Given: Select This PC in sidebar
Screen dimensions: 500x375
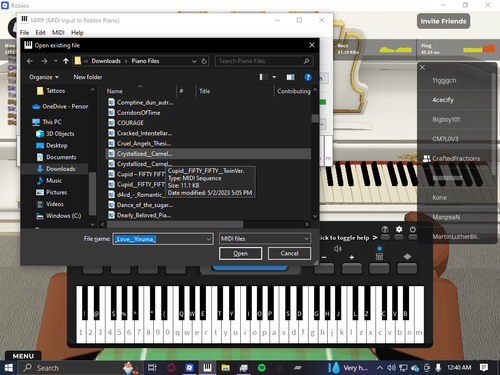Looking at the screenshot, I should click(x=47, y=122).
